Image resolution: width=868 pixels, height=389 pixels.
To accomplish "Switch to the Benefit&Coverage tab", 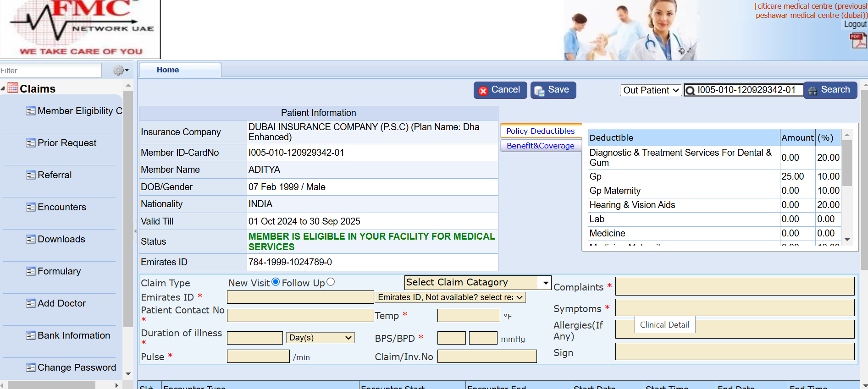I will (x=540, y=146).
